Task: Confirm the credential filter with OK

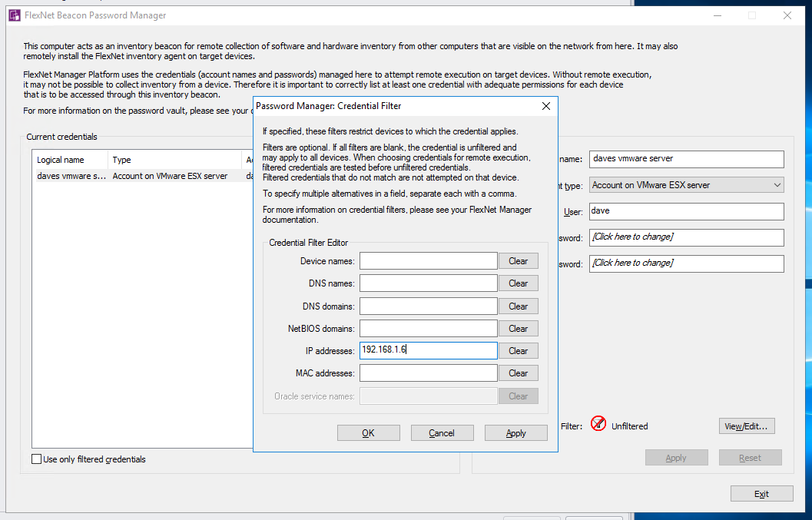Action: (368, 433)
